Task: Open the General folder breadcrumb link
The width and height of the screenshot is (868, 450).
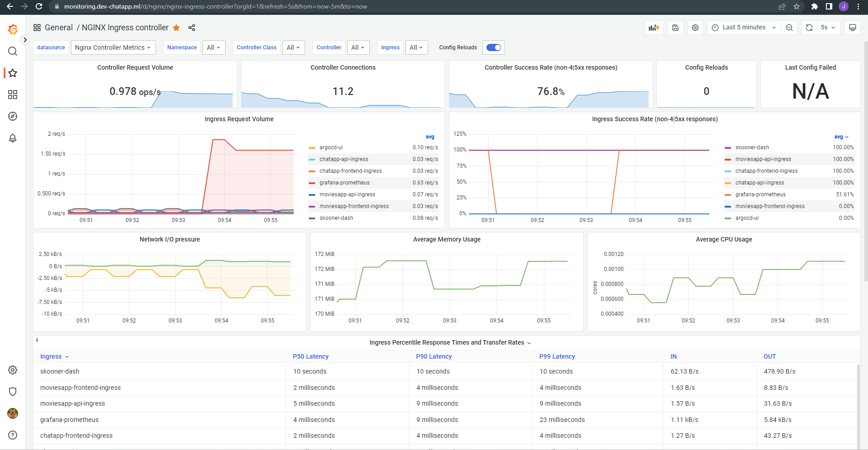Action: point(59,28)
